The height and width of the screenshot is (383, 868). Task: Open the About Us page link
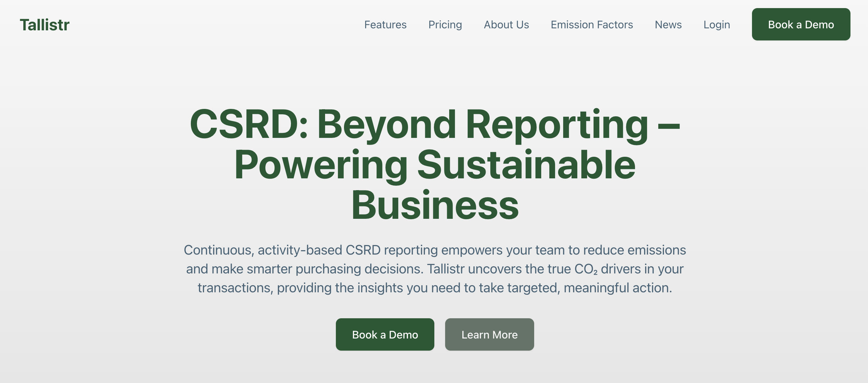(506, 25)
